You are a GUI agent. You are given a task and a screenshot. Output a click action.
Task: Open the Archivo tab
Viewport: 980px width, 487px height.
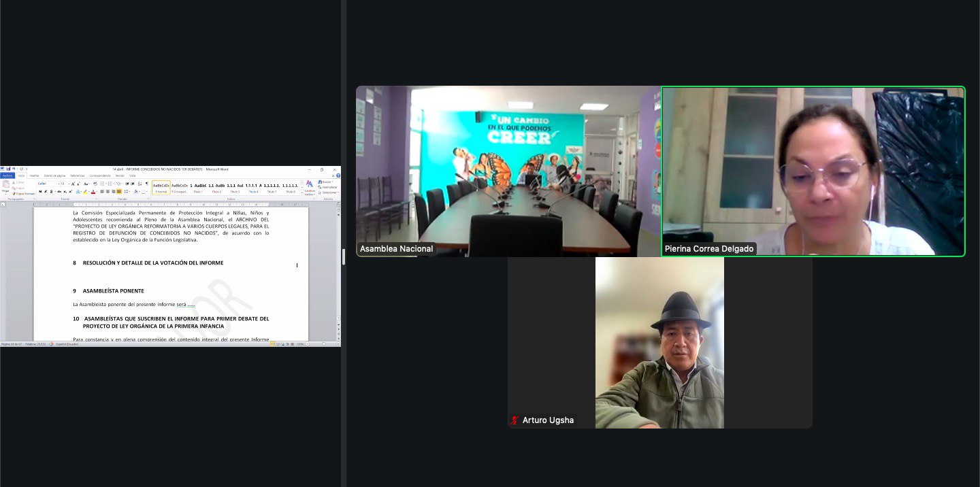[7, 175]
